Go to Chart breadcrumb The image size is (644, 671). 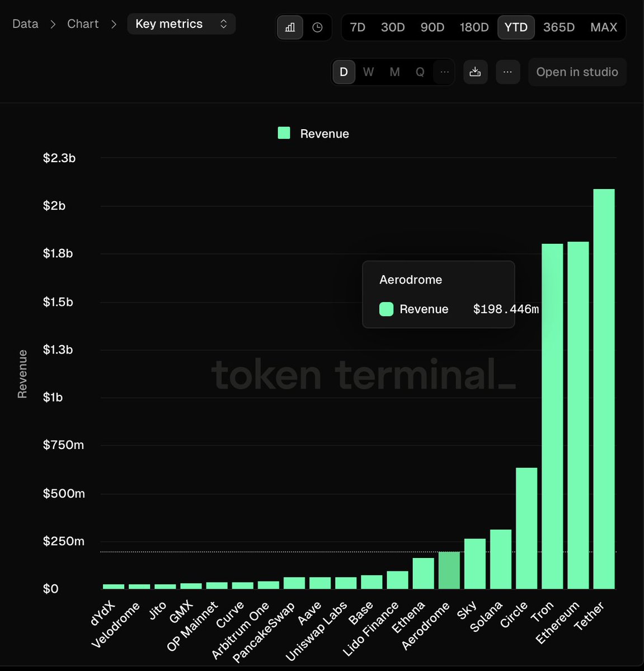(83, 24)
